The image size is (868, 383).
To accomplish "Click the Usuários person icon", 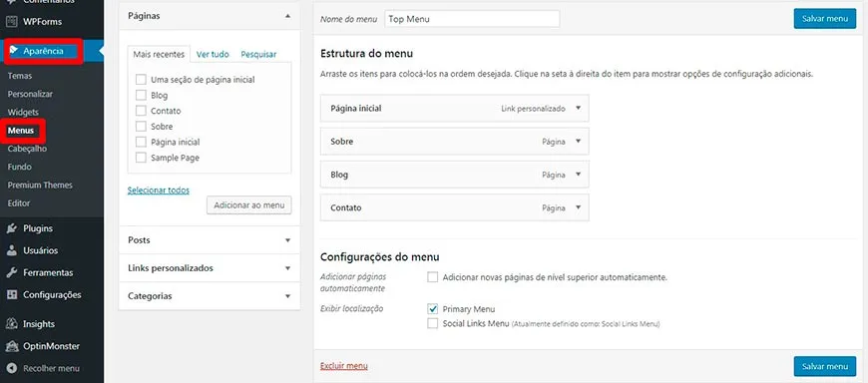I will (x=12, y=250).
